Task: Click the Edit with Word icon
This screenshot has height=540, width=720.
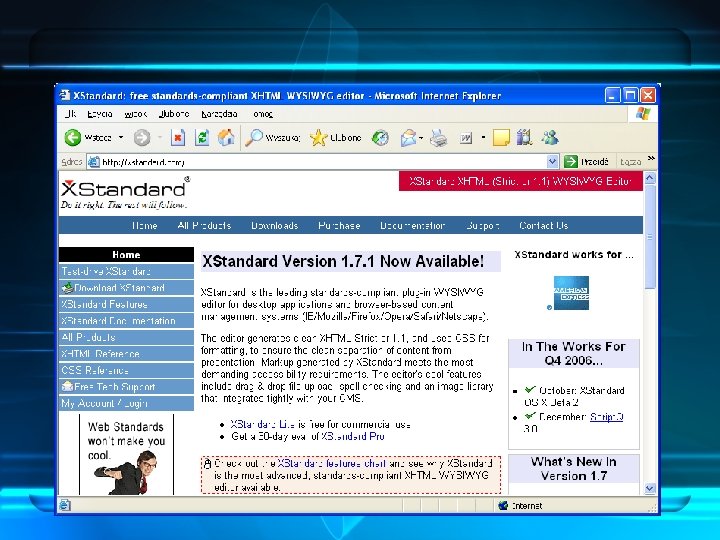Action: pyautogui.click(x=466, y=137)
